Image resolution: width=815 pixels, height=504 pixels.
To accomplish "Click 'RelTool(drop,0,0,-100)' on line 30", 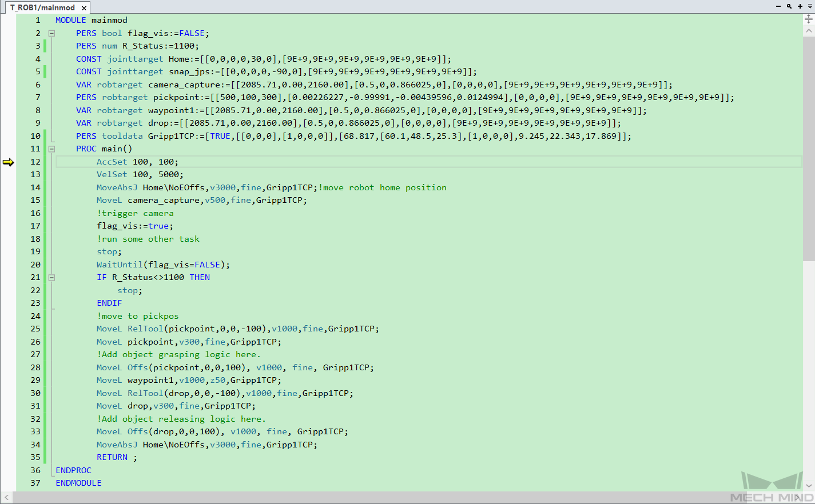I will pos(184,393).
